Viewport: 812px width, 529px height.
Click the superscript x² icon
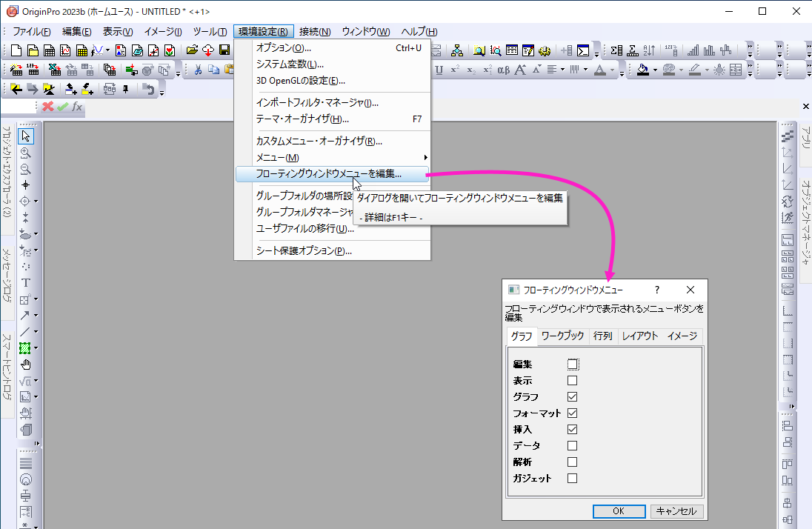455,70
